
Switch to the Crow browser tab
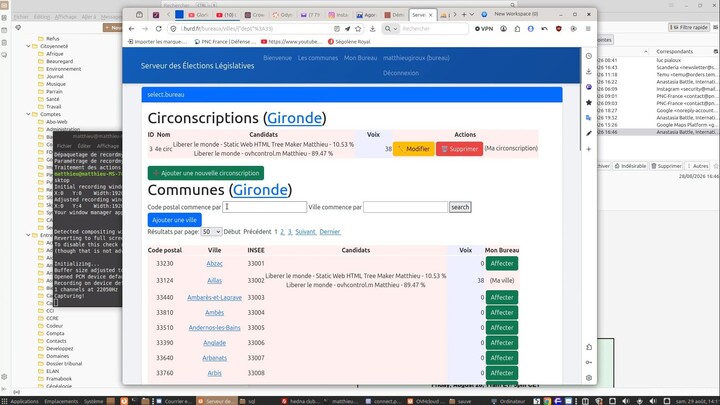tap(254, 15)
